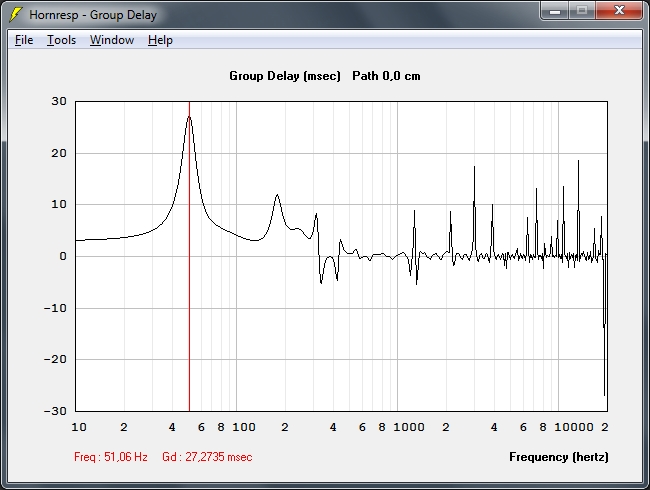Image resolution: width=650 pixels, height=490 pixels.
Task: Click the -20 label on vertical axis
Action: 55,359
